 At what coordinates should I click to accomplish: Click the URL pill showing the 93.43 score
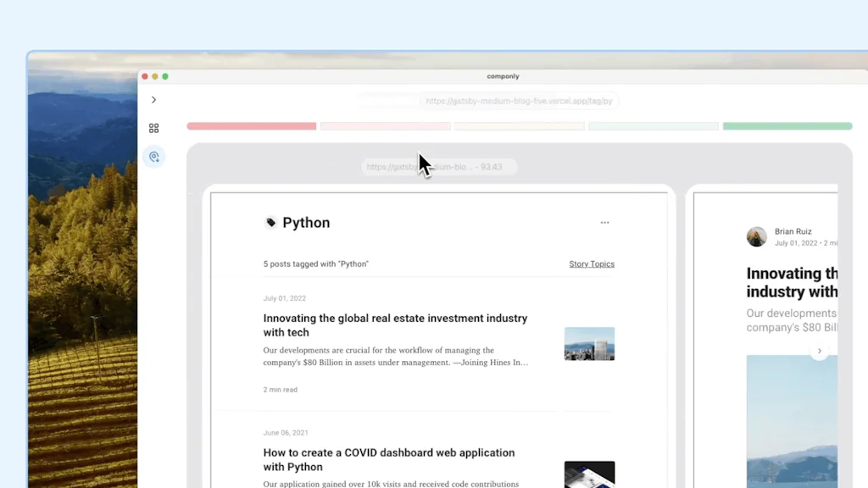click(x=438, y=166)
